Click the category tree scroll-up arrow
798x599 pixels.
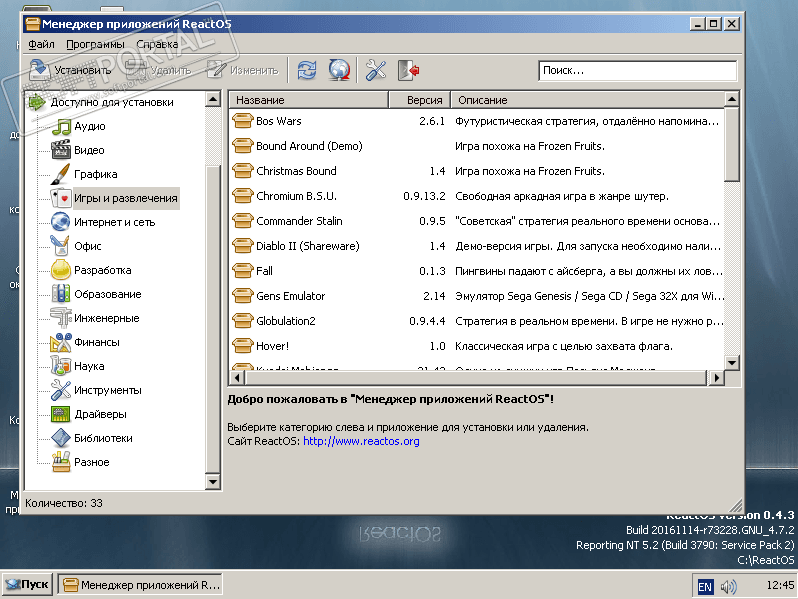(213, 99)
